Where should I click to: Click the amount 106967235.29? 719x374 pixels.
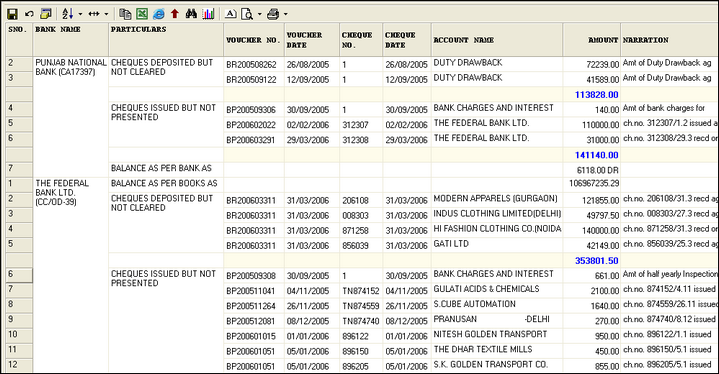594,183
